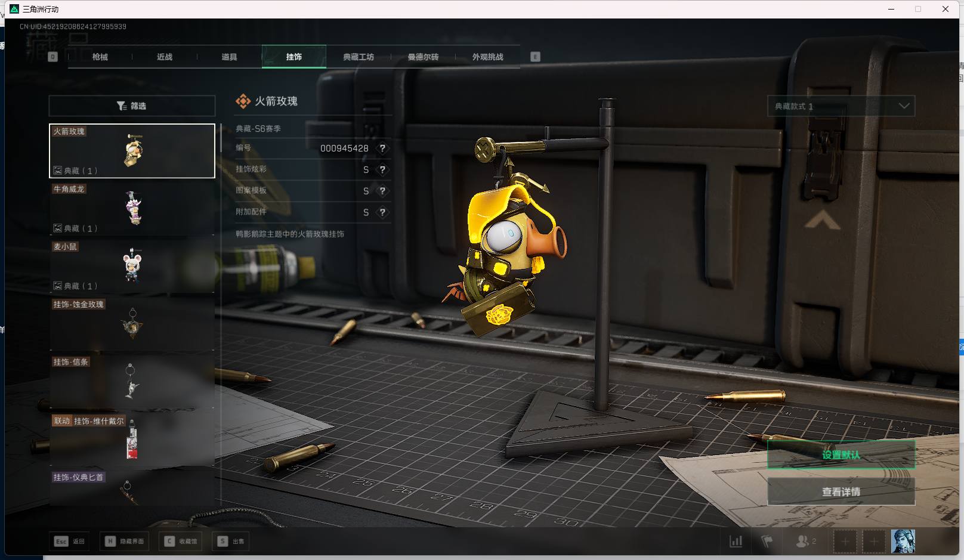The width and height of the screenshot is (964, 560).
Task: Click the dropdown chevron beside 典藏款式 1
Action: [x=904, y=106]
